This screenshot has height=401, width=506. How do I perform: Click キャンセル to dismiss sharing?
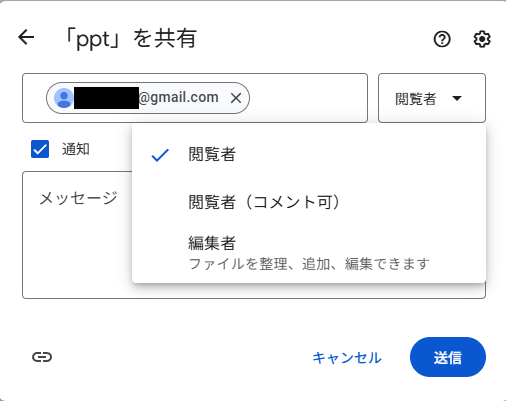point(347,358)
